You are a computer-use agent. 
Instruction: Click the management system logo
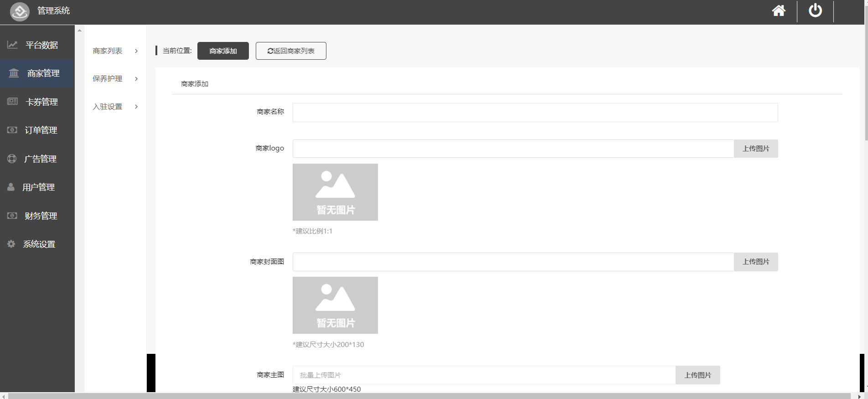[x=20, y=11]
